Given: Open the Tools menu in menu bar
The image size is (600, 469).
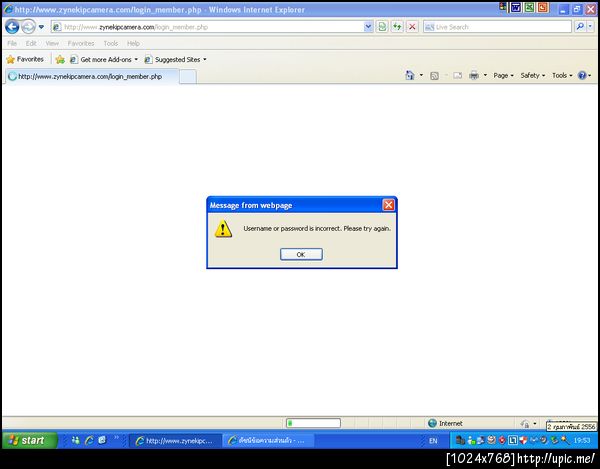Looking at the screenshot, I should [x=111, y=44].
